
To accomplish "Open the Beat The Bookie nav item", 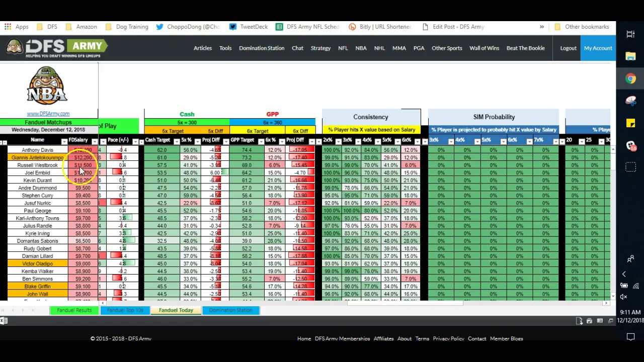I will [x=525, y=48].
